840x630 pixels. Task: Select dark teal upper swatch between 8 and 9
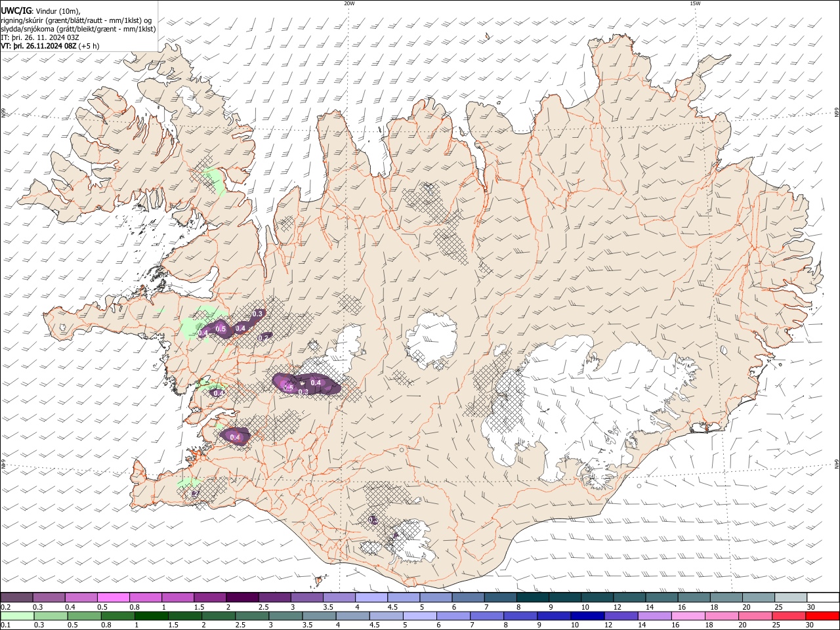[x=532, y=598]
